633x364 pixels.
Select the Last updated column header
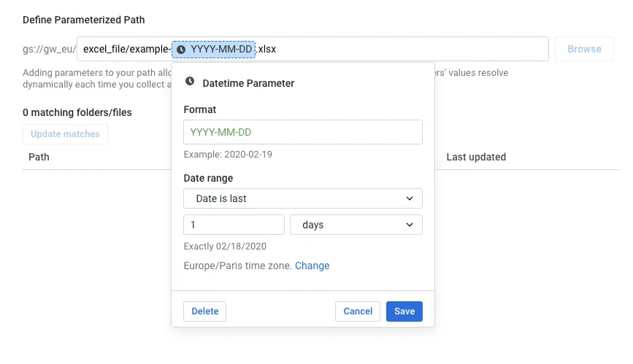click(x=476, y=157)
